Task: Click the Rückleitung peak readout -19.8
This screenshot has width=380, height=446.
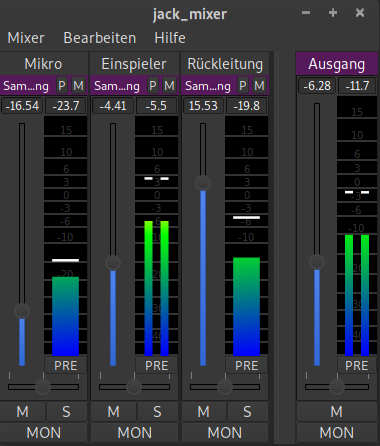Action: pyautogui.click(x=247, y=106)
